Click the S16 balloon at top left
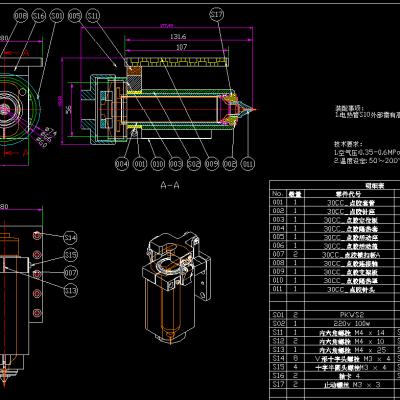The image size is (400, 400). [39, 16]
